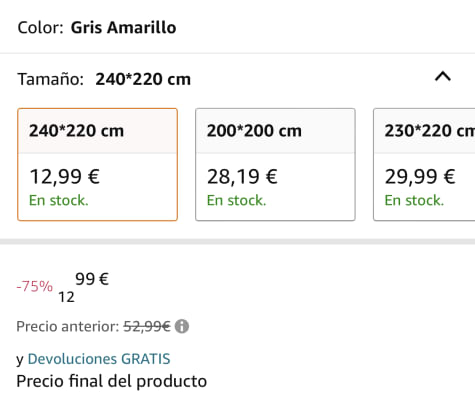Click the Precio final del producto text
The image size is (475, 417).
pos(112,381)
